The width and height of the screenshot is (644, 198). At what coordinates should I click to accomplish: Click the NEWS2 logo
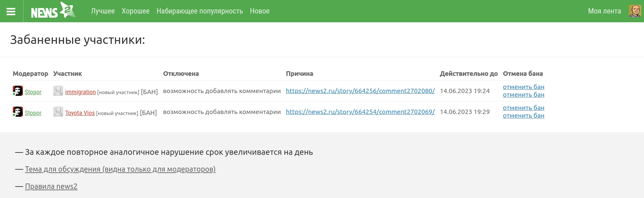click(x=53, y=10)
